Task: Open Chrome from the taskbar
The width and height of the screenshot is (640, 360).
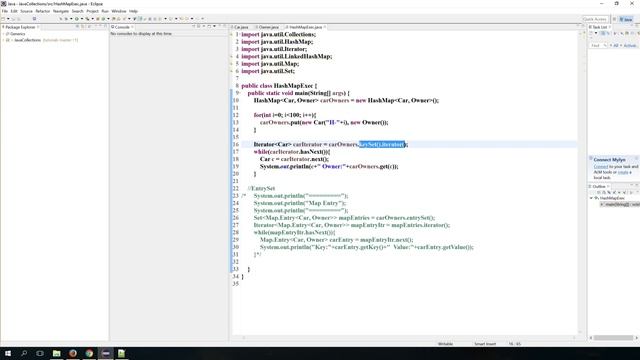Action: tap(89, 353)
